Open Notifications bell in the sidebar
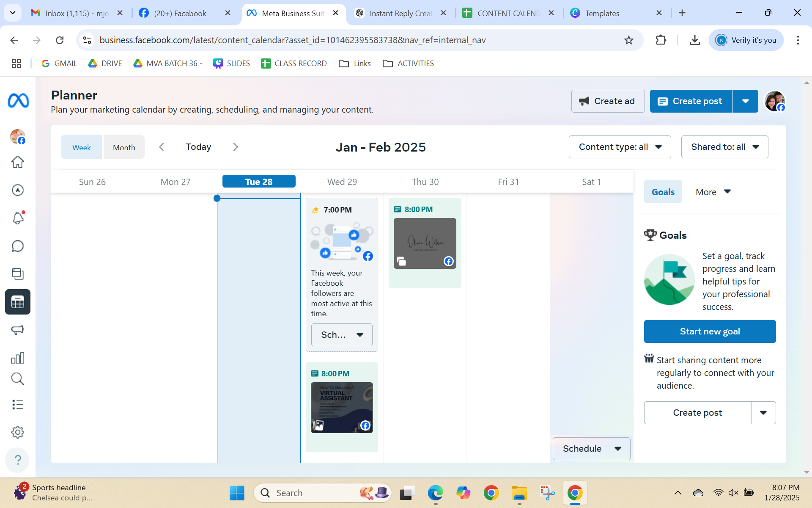Screen dimensions: 812x508 (x=17, y=218)
